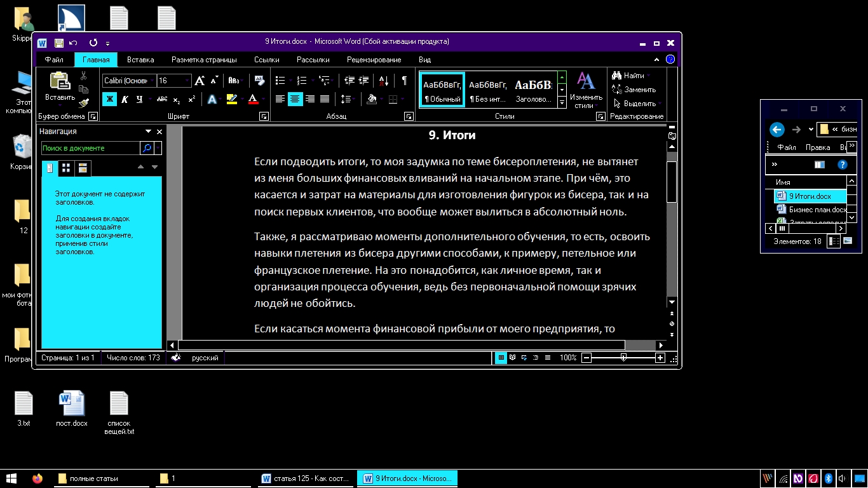Switch to Вставка ribbon tab

(140, 60)
